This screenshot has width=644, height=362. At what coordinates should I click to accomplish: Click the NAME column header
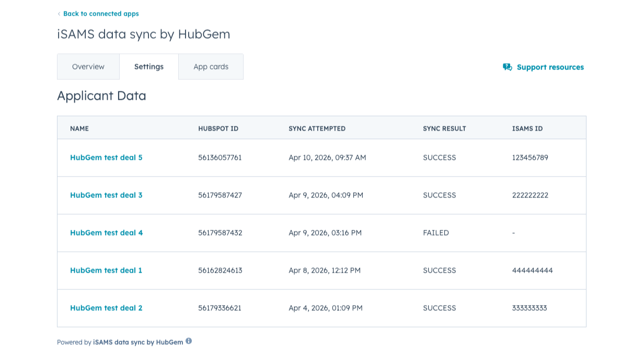[x=79, y=129]
